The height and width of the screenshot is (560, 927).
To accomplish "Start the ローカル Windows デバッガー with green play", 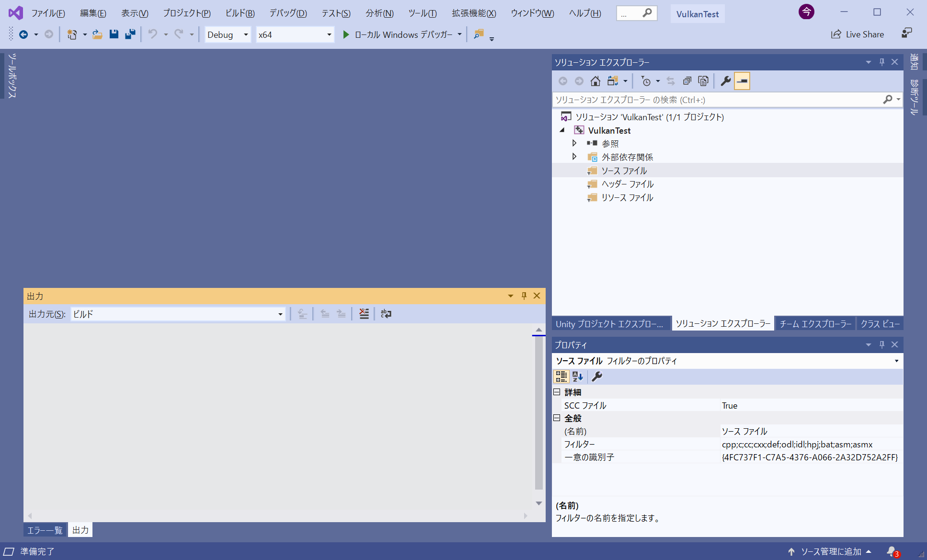I will pyautogui.click(x=346, y=34).
